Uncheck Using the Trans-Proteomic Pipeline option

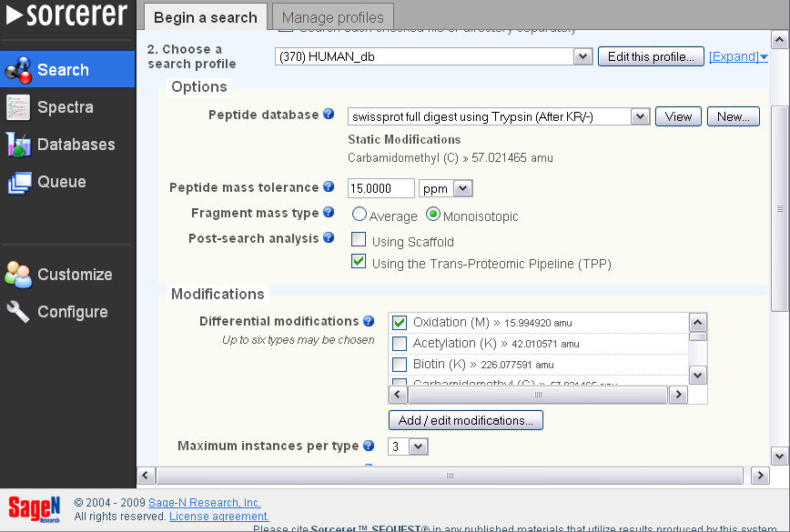pyautogui.click(x=360, y=263)
